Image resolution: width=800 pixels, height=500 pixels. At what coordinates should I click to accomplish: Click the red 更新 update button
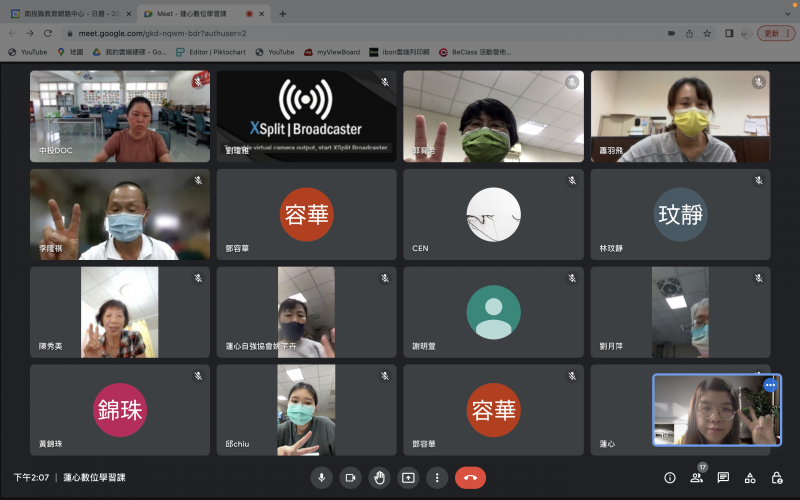click(x=776, y=33)
